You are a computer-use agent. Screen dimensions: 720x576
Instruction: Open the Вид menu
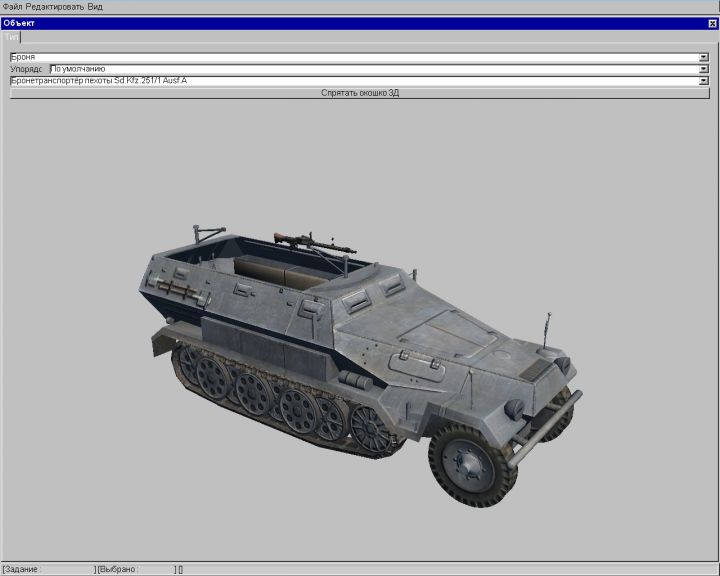[x=95, y=6]
